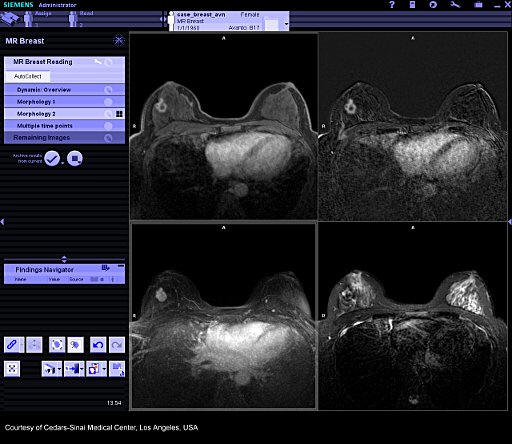Click the round checkmark complete button

click(x=52, y=158)
